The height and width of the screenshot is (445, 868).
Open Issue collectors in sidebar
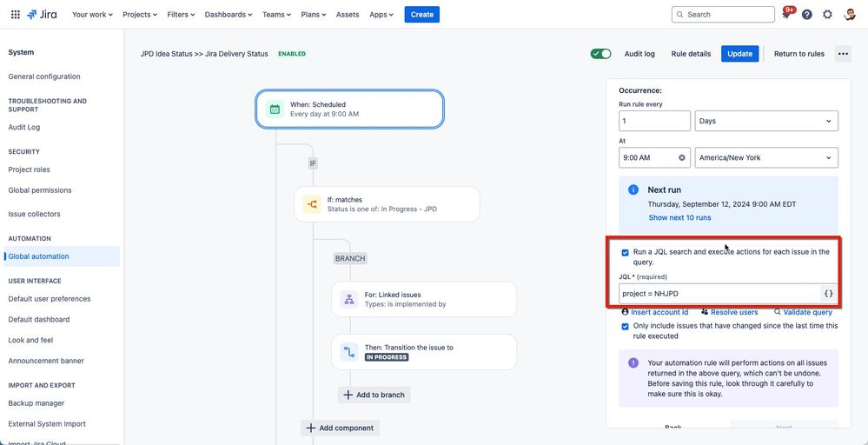[x=35, y=214]
